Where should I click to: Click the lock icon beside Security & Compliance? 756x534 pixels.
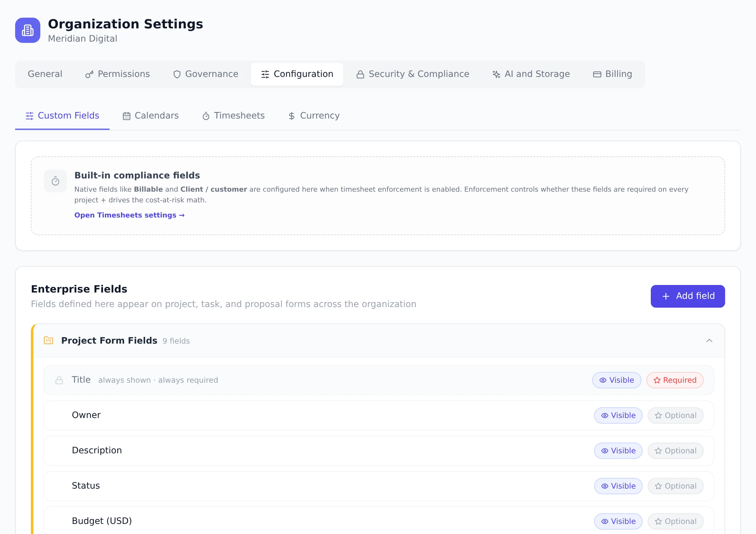point(360,74)
